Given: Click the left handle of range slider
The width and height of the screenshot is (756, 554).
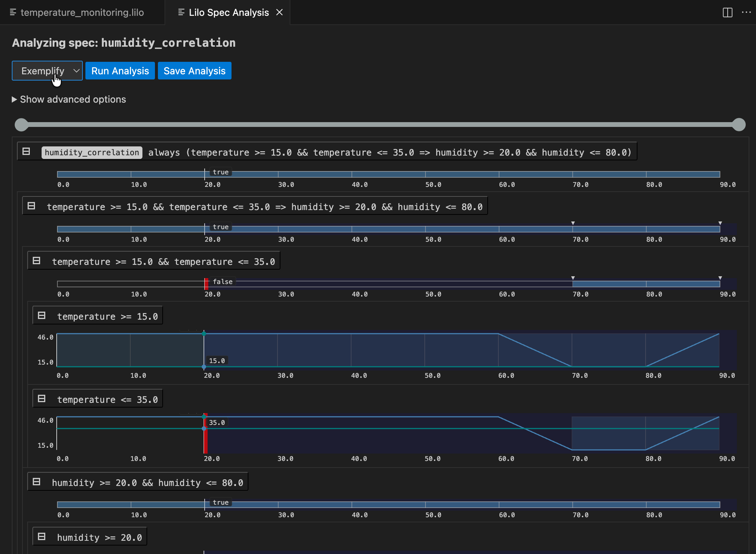Looking at the screenshot, I should [21, 125].
